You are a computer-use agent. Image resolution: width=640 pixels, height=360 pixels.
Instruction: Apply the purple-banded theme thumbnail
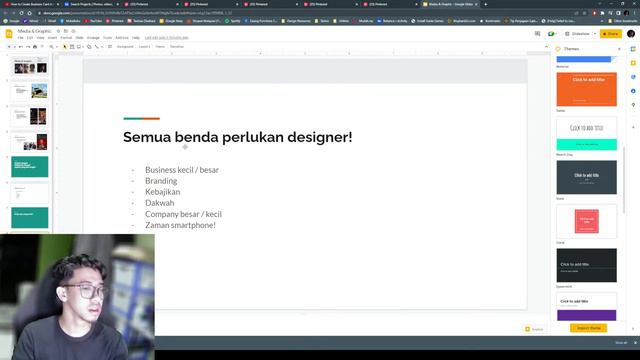coord(587,307)
